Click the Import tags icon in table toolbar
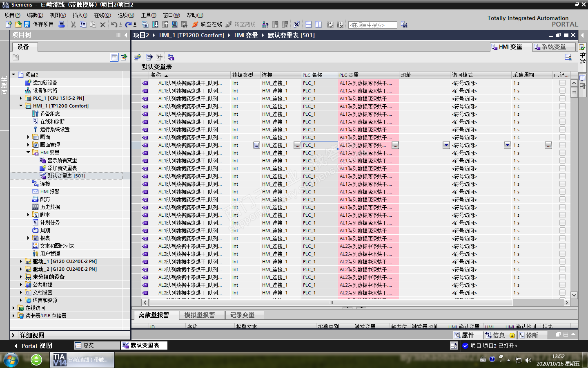The height and width of the screenshot is (368, 588). tap(159, 57)
